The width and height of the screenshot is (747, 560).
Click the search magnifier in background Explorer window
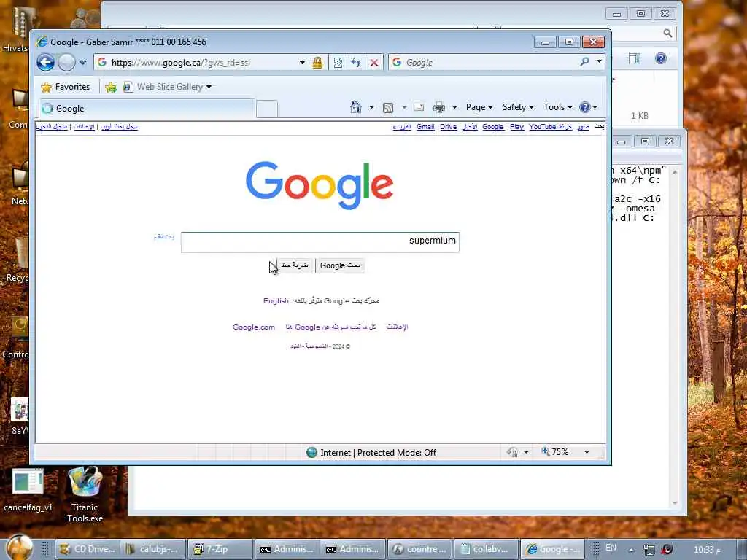[668, 33]
